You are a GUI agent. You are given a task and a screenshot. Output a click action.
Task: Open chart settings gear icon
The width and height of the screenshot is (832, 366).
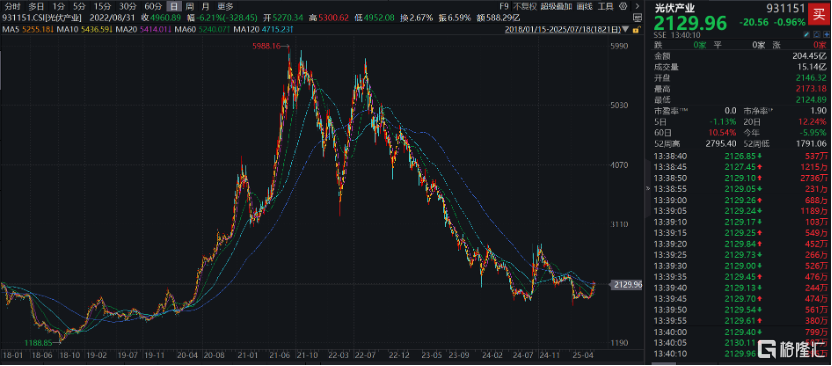click(x=623, y=6)
